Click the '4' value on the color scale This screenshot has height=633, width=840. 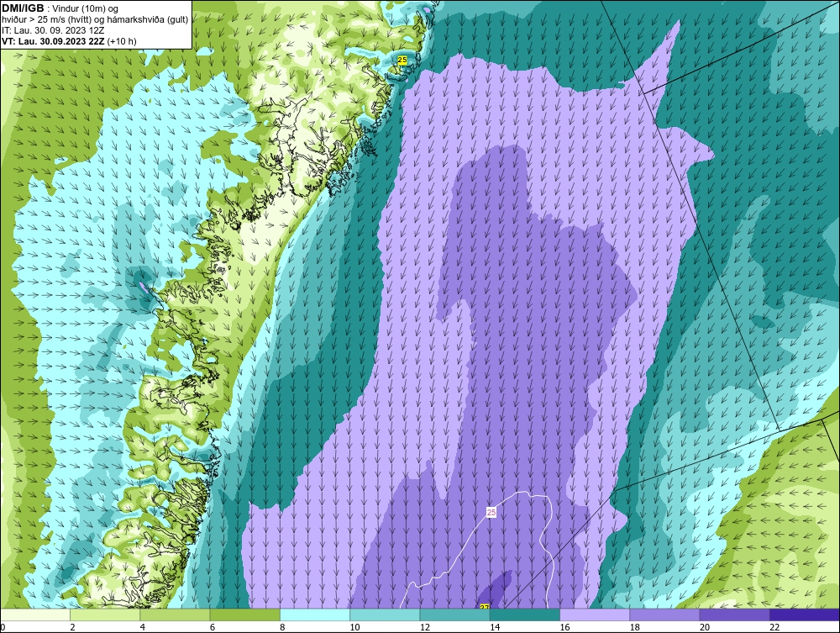(143, 627)
